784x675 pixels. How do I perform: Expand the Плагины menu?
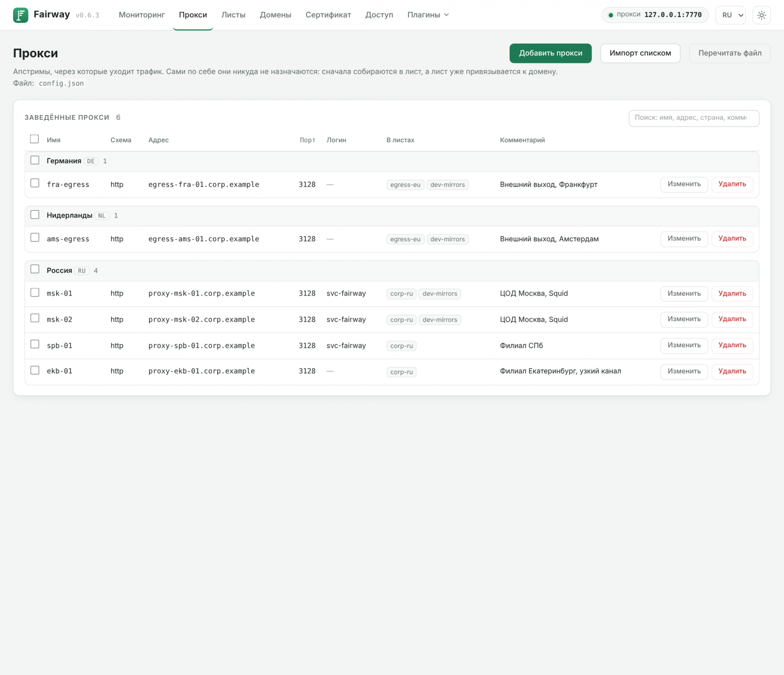click(x=428, y=15)
